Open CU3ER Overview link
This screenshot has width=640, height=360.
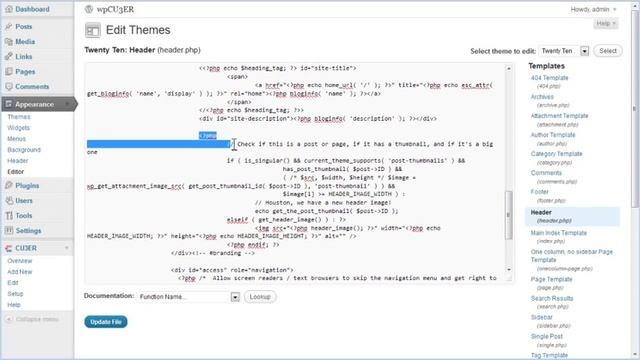(x=20, y=261)
